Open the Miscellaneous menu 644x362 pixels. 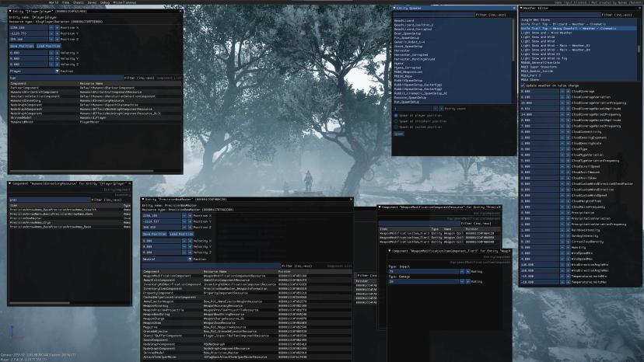coord(125,2)
